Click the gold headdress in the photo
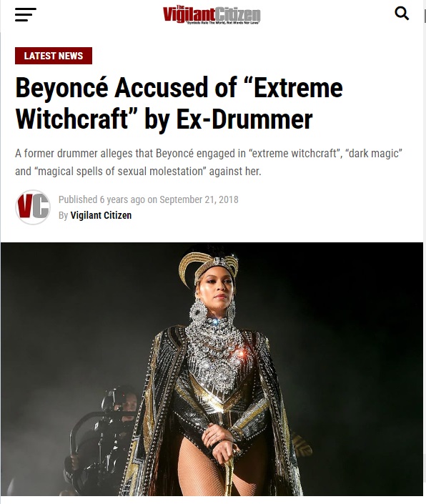This screenshot has height=504, width=426. pos(209,265)
